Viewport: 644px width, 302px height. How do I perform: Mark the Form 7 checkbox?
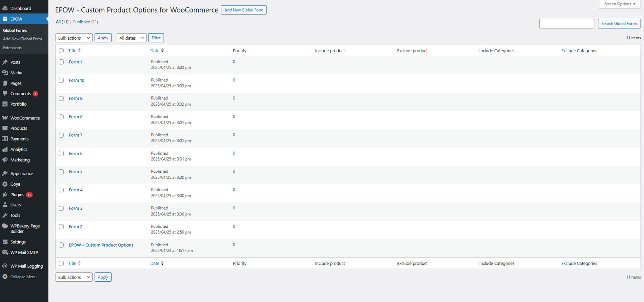61,135
